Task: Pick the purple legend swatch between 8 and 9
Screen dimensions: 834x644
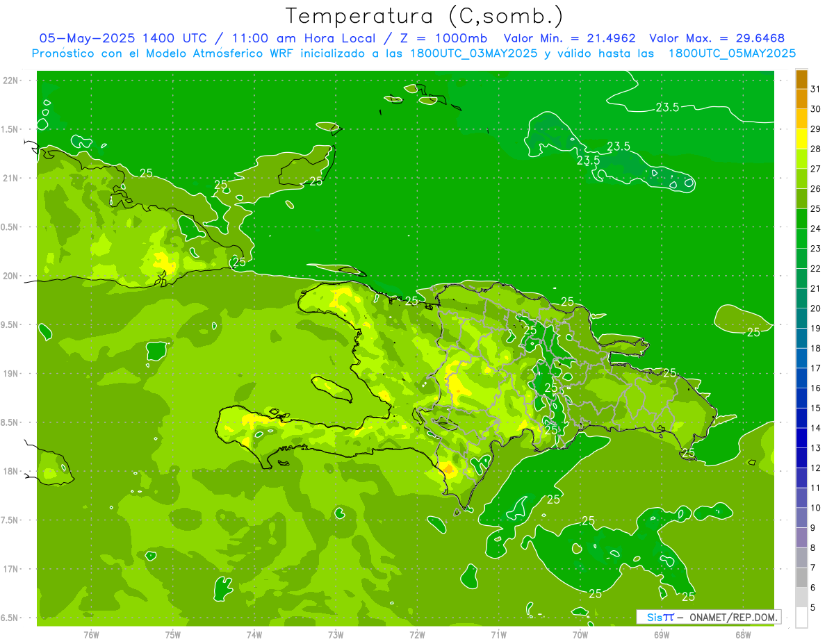Action: click(x=801, y=538)
